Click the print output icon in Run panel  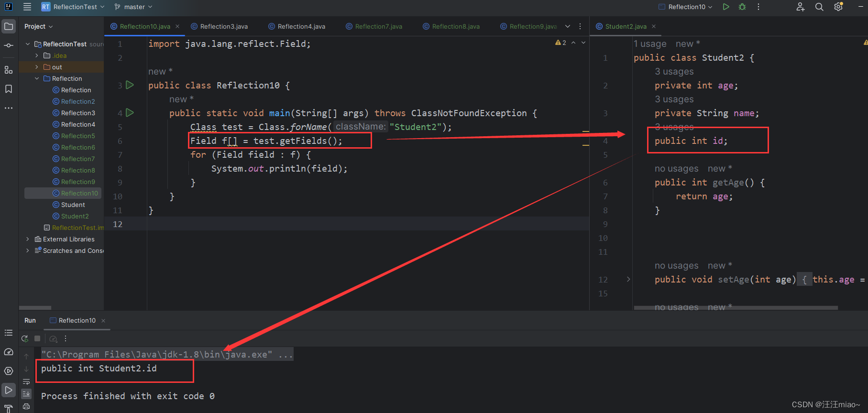coord(26,406)
